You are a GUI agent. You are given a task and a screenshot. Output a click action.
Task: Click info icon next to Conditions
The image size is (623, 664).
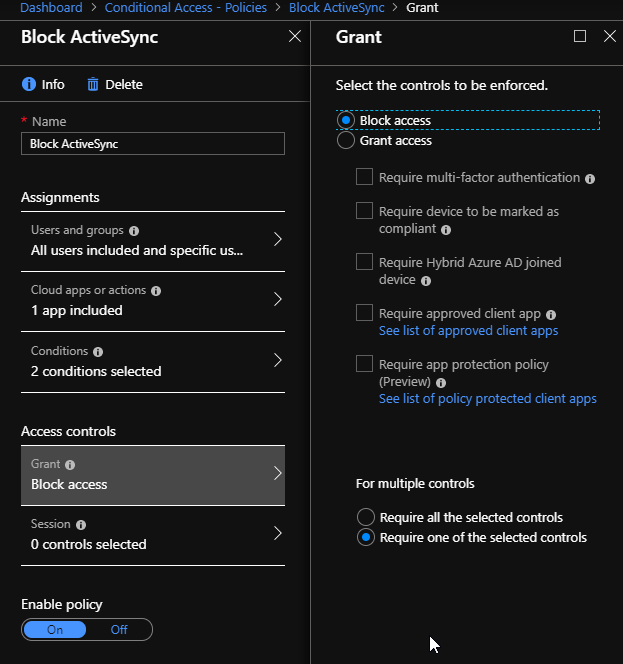(x=98, y=352)
